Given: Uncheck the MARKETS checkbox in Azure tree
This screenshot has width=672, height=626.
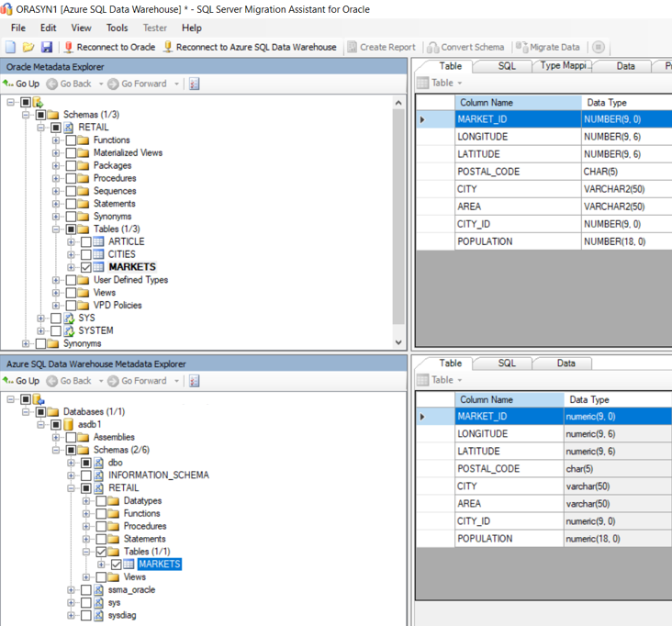Looking at the screenshot, I should 117,565.
